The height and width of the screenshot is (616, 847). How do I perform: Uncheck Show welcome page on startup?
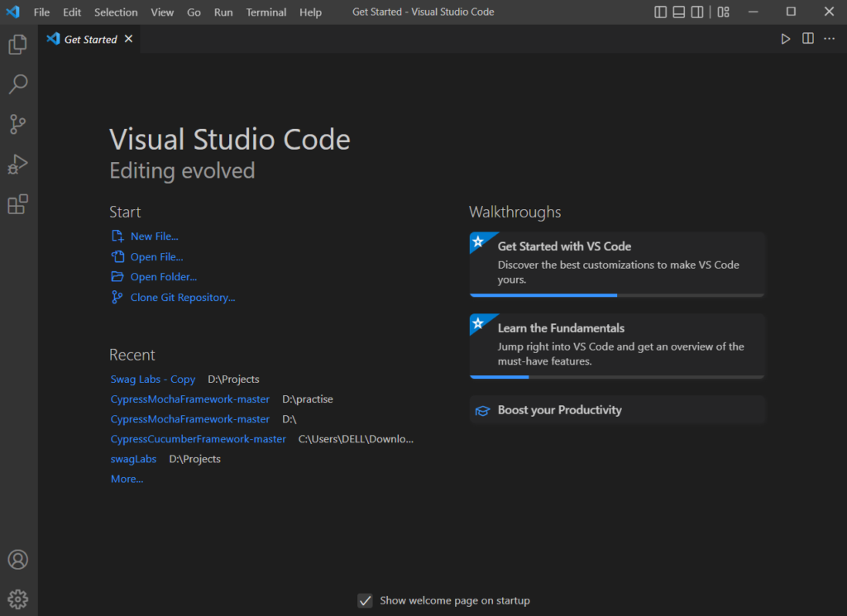pyautogui.click(x=365, y=600)
